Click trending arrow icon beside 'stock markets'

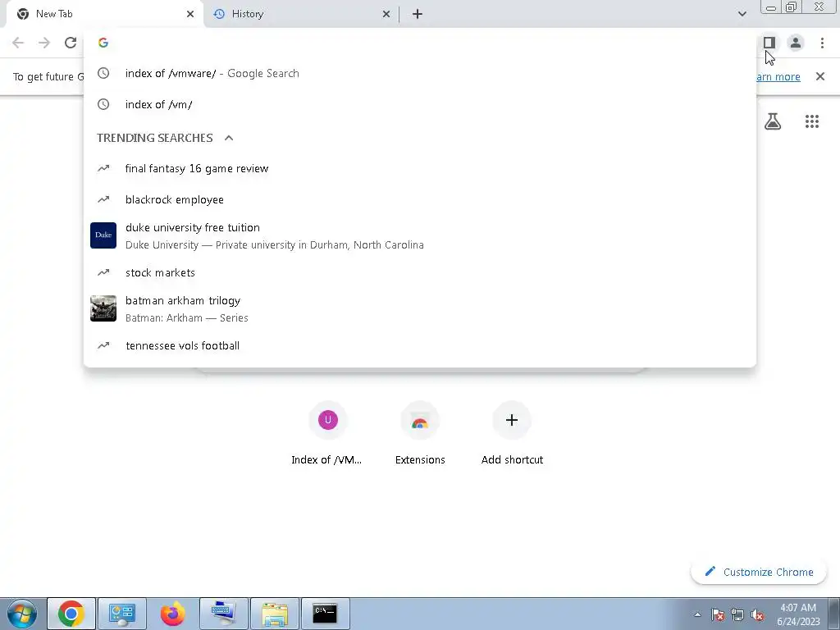103,272
